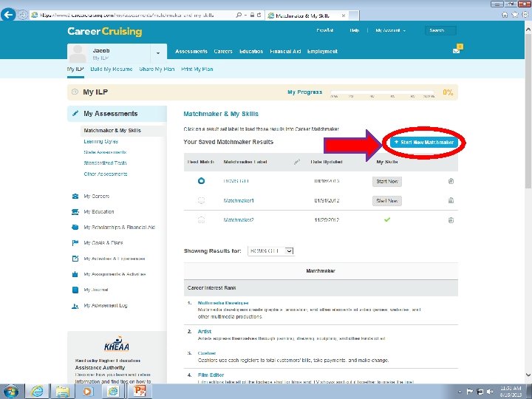Click in the Search field
The width and height of the screenshot is (532, 399).
[x=440, y=30]
